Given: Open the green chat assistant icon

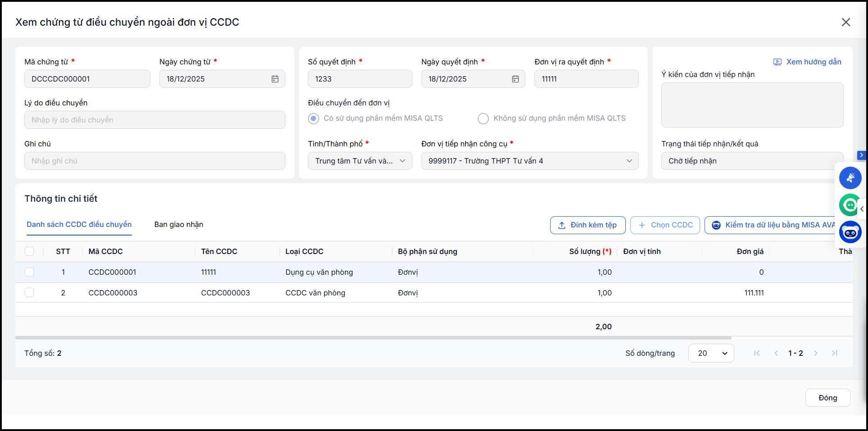Looking at the screenshot, I should click(x=849, y=205).
